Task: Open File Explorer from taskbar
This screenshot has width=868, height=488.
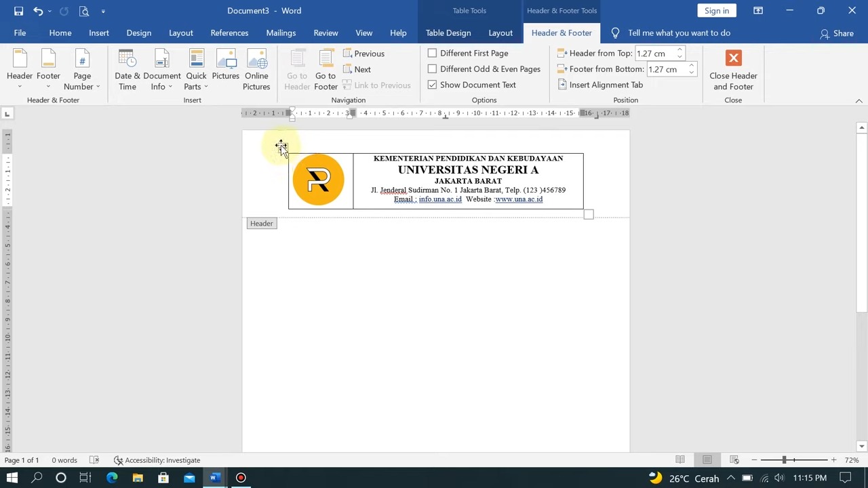Action: tap(138, 478)
